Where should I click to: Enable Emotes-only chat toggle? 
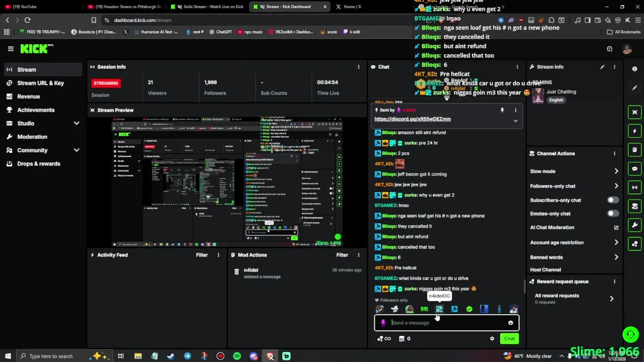tap(613, 214)
